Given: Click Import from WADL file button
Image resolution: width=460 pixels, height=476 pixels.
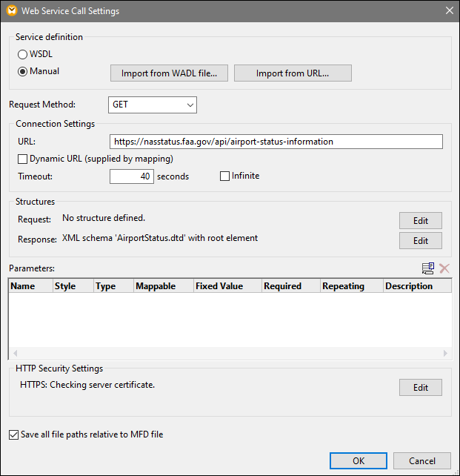Looking at the screenshot, I should coord(170,73).
